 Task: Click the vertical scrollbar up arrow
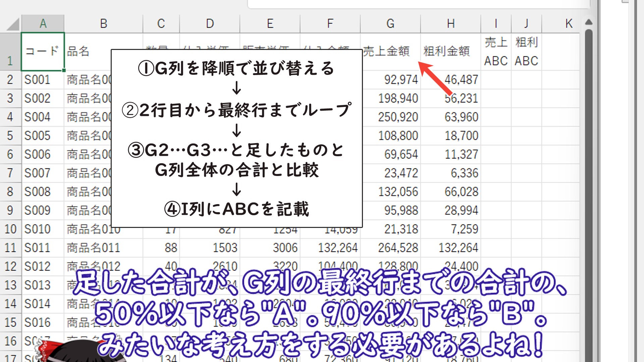[x=589, y=22]
